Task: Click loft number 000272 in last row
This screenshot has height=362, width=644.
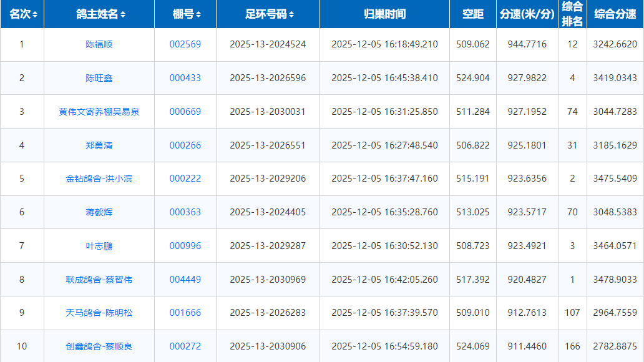Action: point(185,346)
